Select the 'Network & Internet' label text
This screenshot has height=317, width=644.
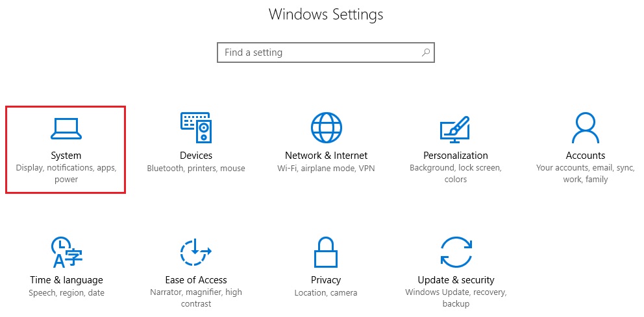tap(326, 156)
